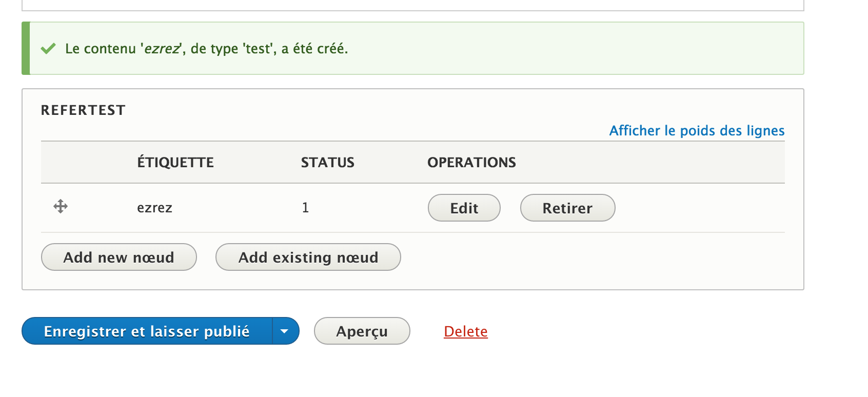Click the OPERATIONS column header
This screenshot has height=397, width=868.
(x=471, y=162)
